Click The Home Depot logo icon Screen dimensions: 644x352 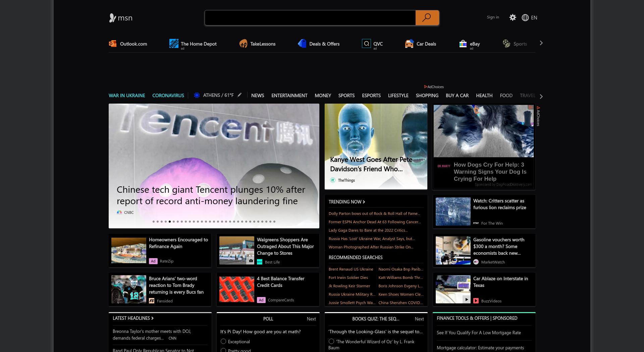(x=174, y=44)
